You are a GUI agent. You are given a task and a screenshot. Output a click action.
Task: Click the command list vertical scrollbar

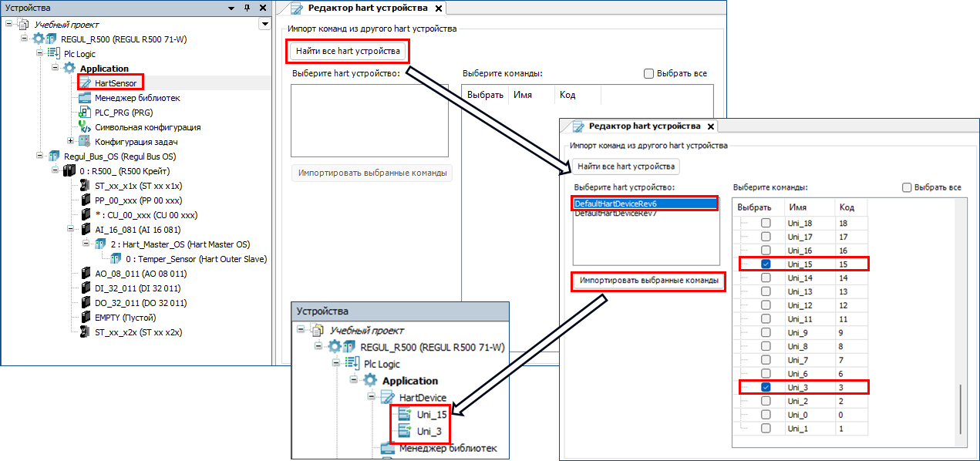coord(960,409)
